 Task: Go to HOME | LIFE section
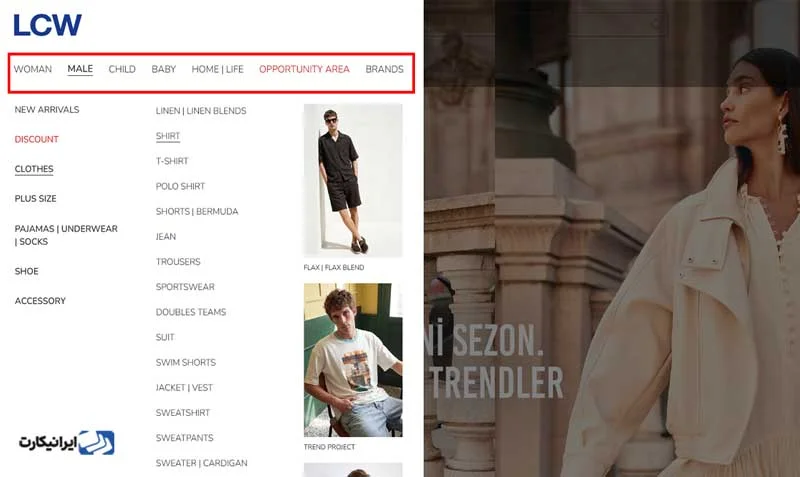217,69
